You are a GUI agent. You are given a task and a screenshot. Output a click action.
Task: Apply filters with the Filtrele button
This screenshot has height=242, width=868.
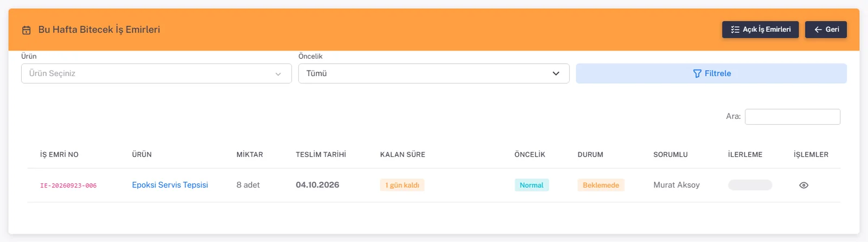(711, 73)
